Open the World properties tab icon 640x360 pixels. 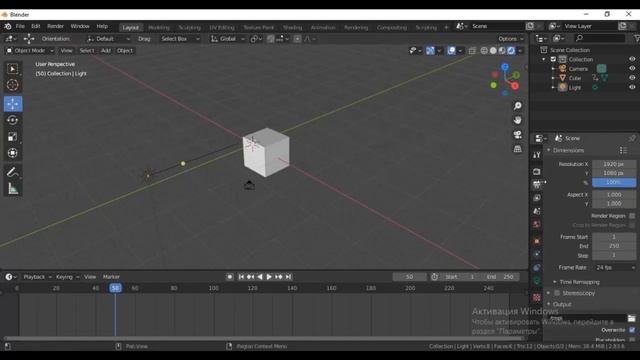tap(537, 224)
